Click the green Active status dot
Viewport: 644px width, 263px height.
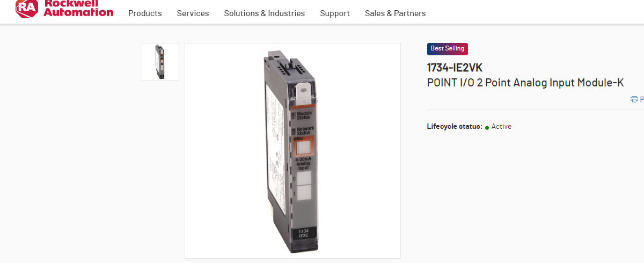coord(487,128)
